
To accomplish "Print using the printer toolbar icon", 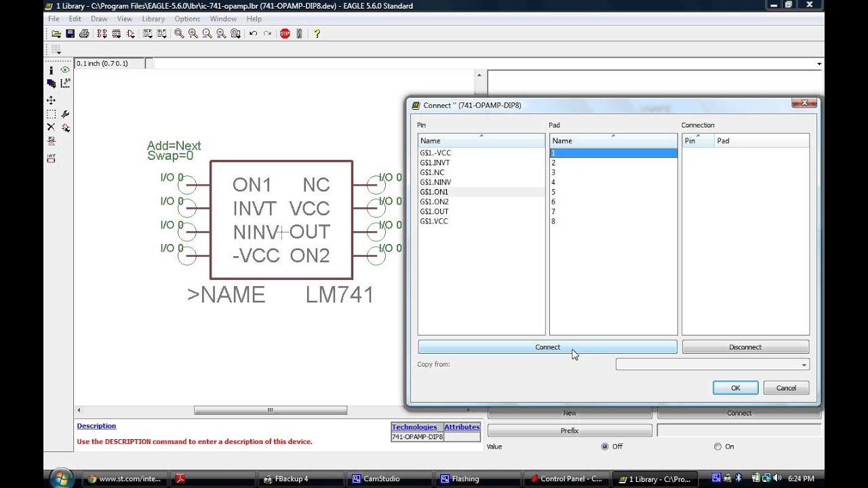I will [x=84, y=33].
